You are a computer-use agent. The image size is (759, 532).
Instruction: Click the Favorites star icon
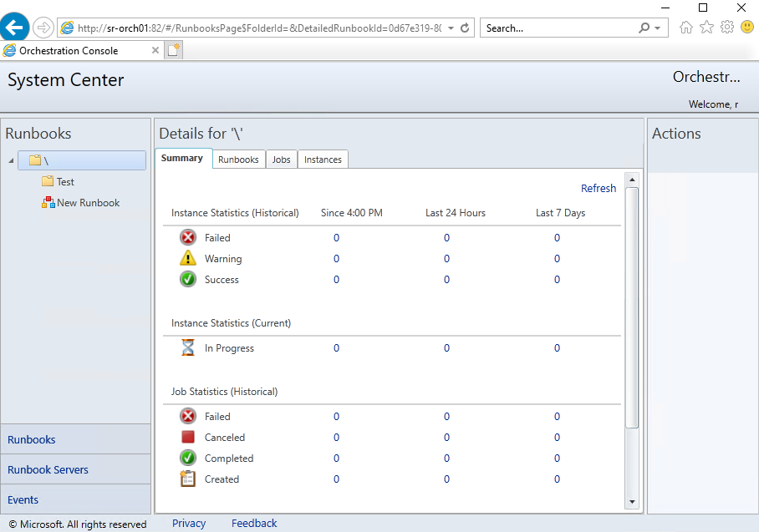[x=706, y=28]
